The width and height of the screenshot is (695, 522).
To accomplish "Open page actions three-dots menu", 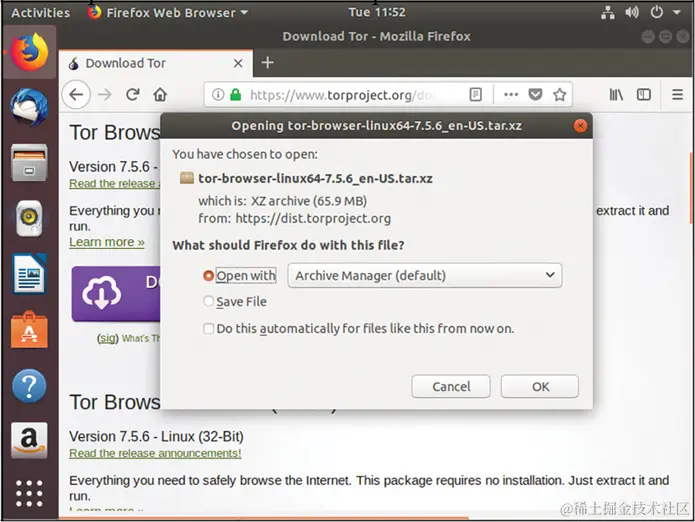I will [511, 94].
